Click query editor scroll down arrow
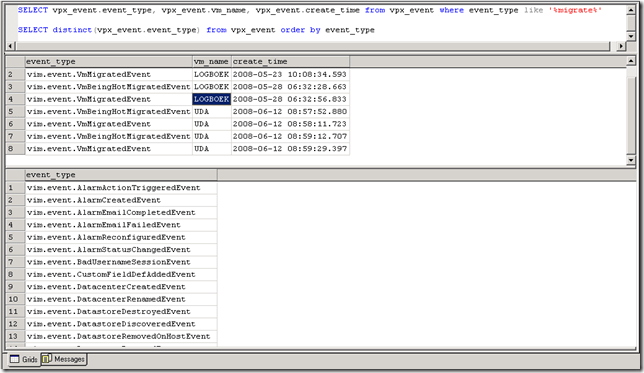 point(631,36)
